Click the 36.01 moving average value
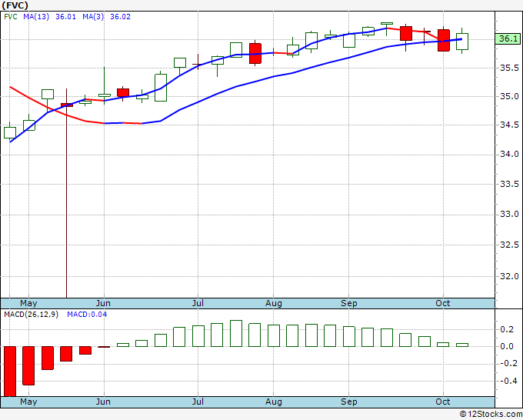 [65, 17]
